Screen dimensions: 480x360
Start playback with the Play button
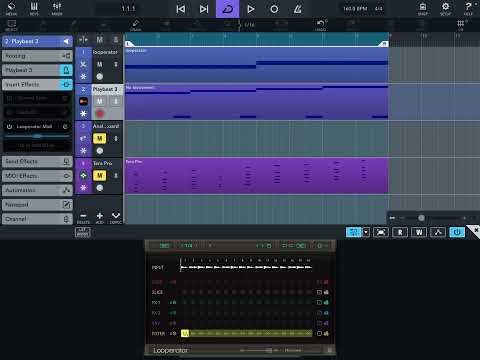251,9
